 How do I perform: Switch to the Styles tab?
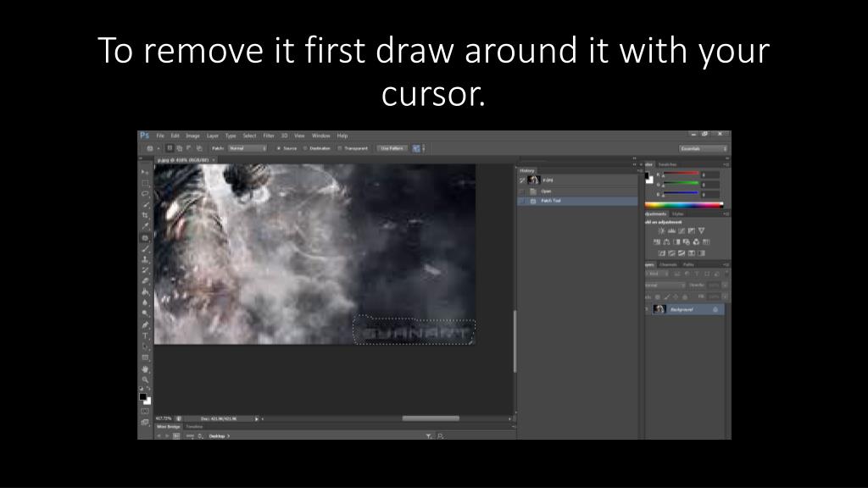pos(678,213)
